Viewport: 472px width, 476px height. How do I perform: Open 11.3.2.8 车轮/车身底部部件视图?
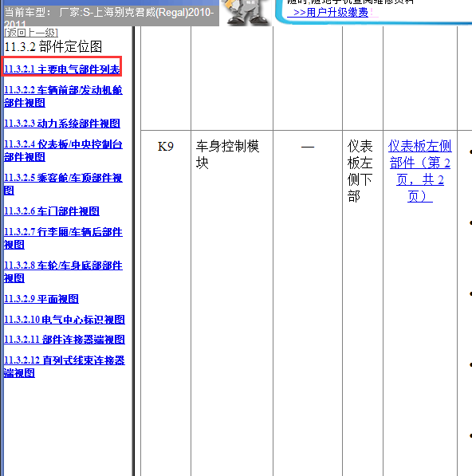coord(63,272)
